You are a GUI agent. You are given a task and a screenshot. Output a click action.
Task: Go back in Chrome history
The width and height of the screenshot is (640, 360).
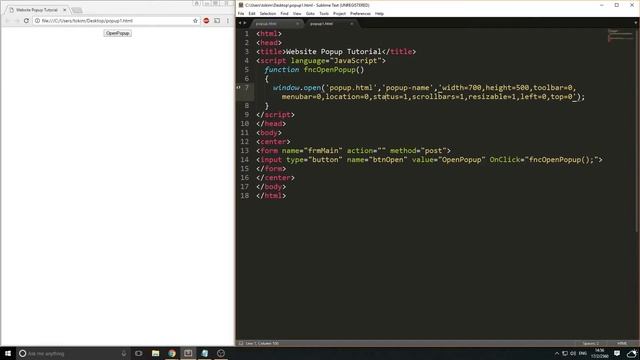click(x=7, y=20)
